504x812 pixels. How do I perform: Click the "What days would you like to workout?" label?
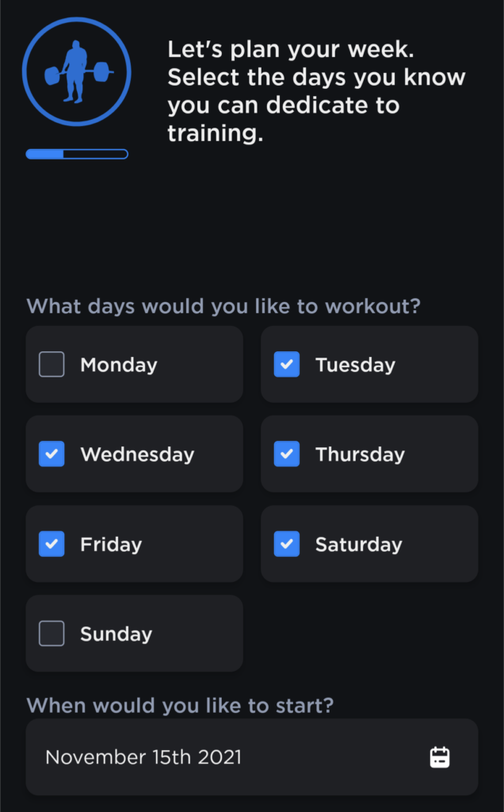point(223,306)
